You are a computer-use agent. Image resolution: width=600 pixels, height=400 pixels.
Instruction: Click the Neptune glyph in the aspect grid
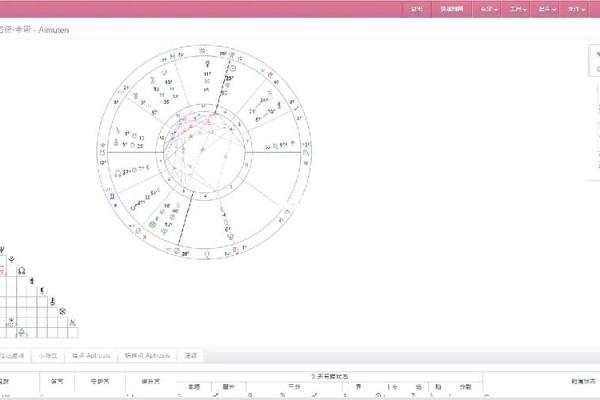(3, 250)
